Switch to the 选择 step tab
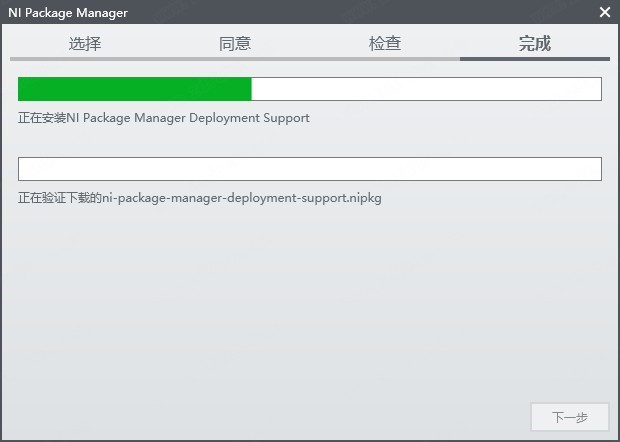Screen dimensions: 620x442 coord(85,43)
